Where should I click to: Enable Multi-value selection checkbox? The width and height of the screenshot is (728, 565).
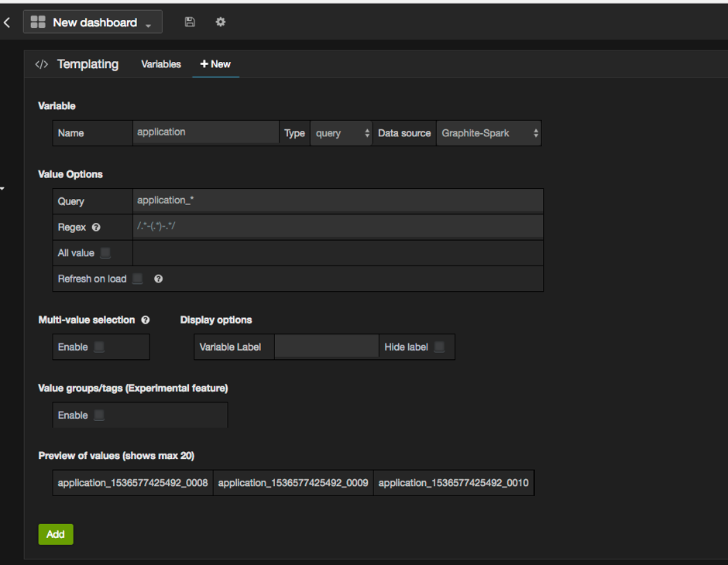click(x=98, y=347)
